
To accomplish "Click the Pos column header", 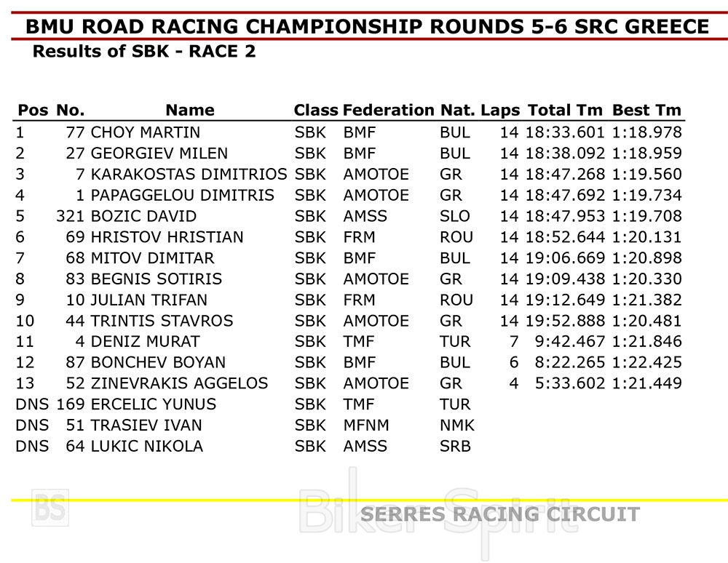I will pyautogui.click(x=33, y=111).
